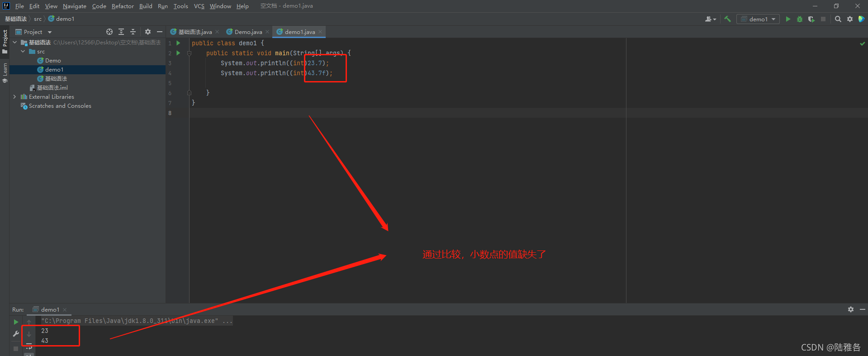Expand External Libraries node

click(x=15, y=96)
